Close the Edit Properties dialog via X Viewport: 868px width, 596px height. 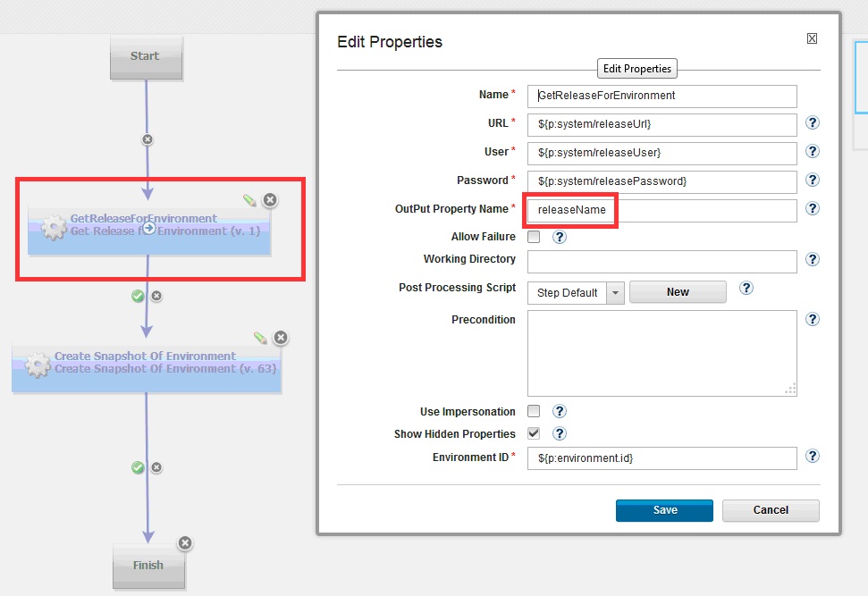(x=812, y=38)
